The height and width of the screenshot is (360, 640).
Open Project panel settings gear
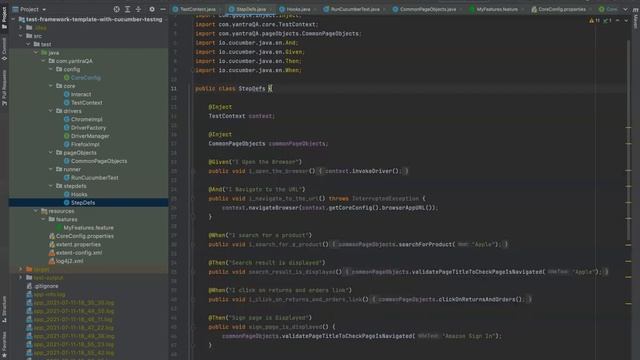click(152, 9)
